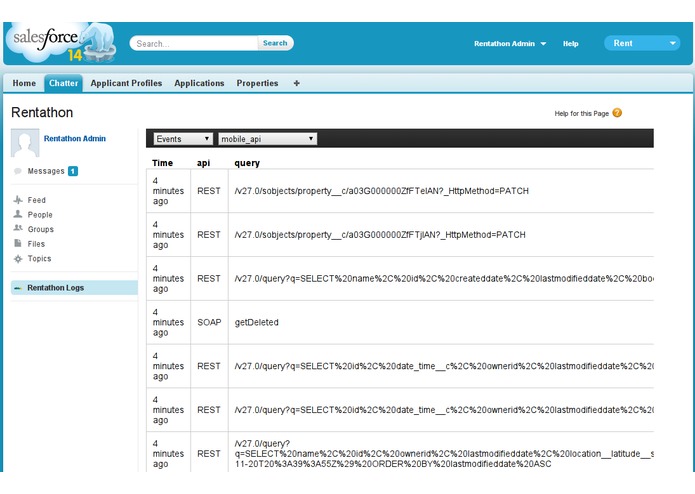
Task: Click the Salesforce polar bear logo
Action: [61, 42]
